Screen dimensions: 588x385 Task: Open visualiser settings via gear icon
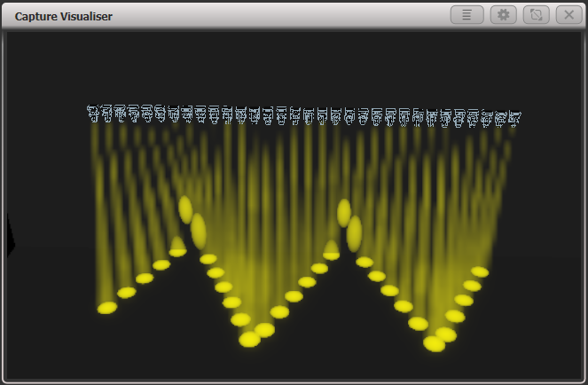[x=503, y=15]
